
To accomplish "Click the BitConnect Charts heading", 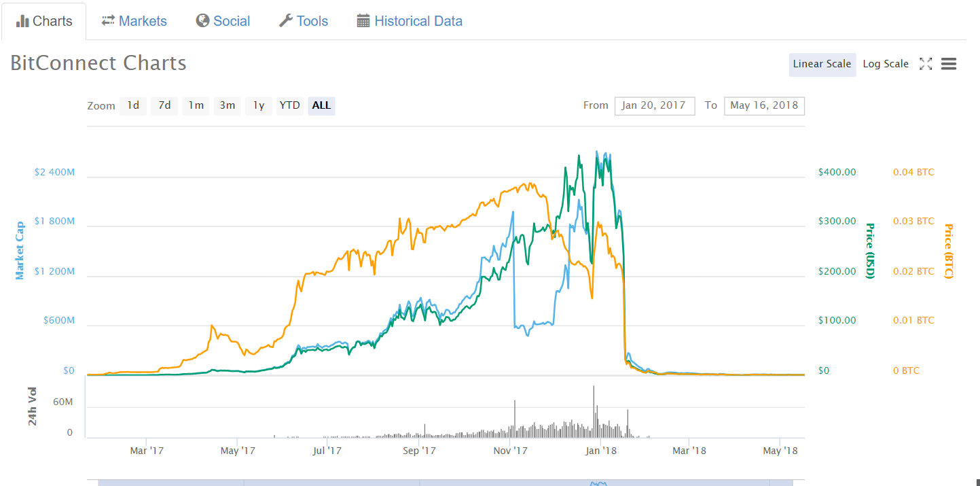I will click(98, 63).
